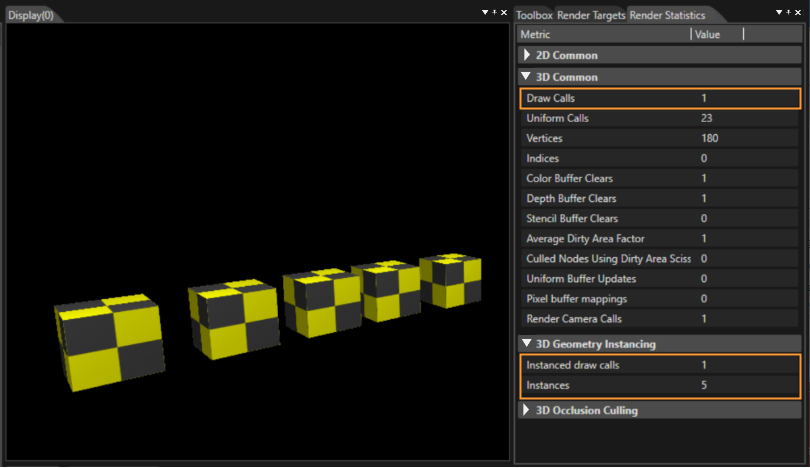Click the Render Statistics panel pin icon

tap(788, 12)
